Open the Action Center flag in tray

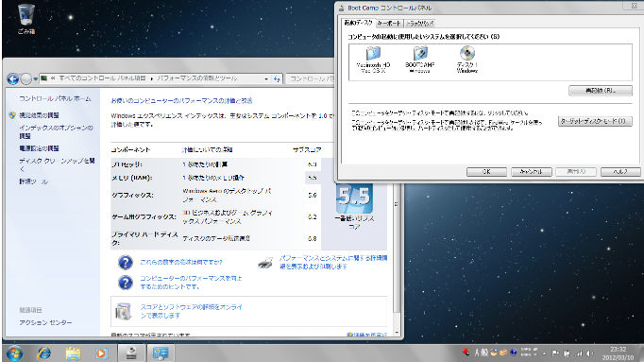click(x=555, y=353)
